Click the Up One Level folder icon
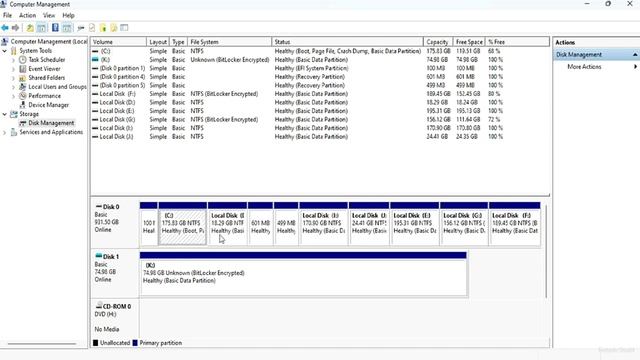Screen dimensions: 640x360 (30, 28)
